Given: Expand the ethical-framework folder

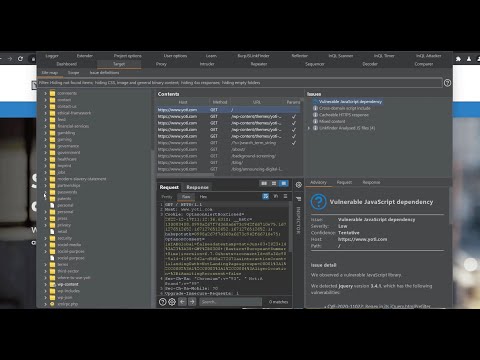Looking at the screenshot, I should tap(46, 113).
